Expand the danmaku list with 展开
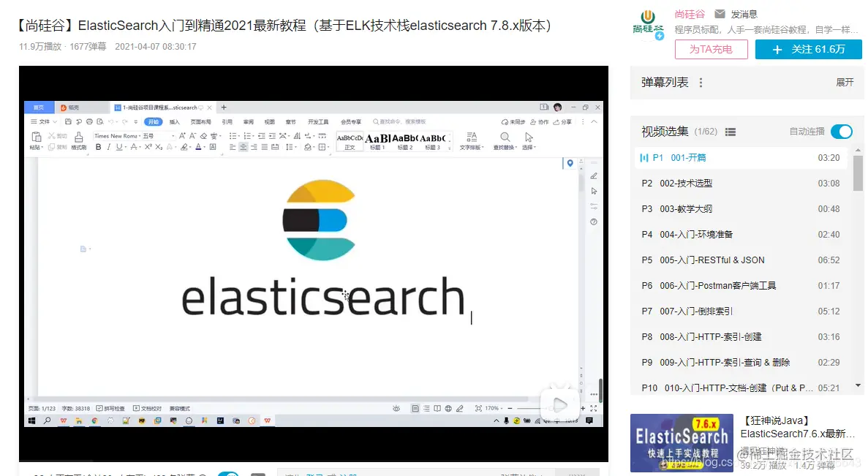Image resolution: width=868 pixels, height=476 pixels. 845,83
